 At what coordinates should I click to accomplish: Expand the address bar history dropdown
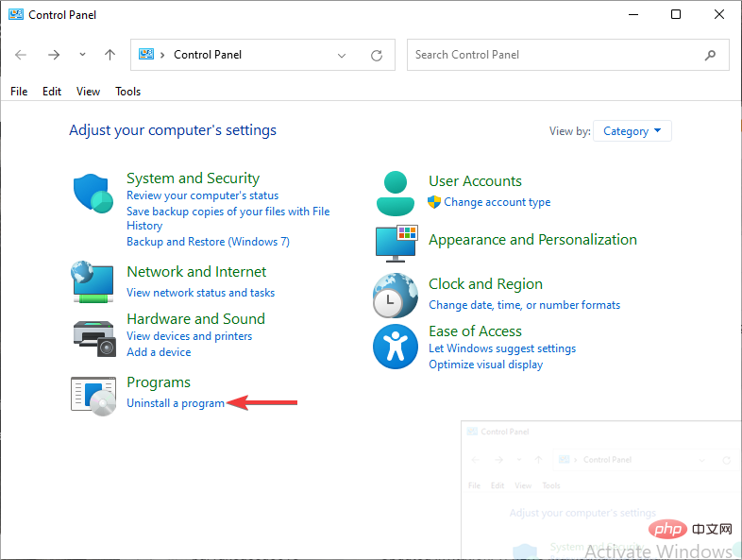click(341, 56)
